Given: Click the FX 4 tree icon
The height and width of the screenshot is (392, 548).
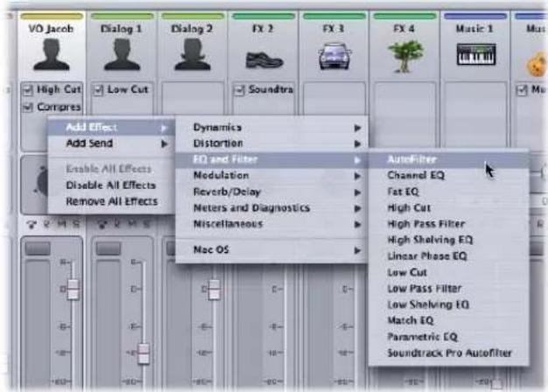Looking at the screenshot, I should [405, 56].
